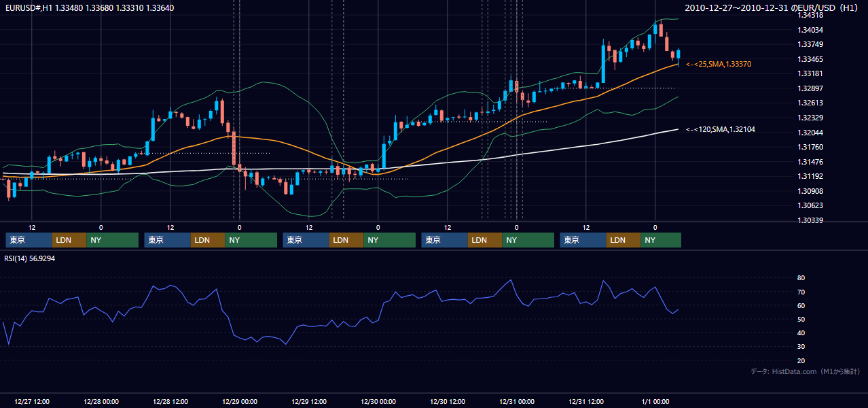
Task: Click price axis label 1.31760
Action: click(x=810, y=147)
